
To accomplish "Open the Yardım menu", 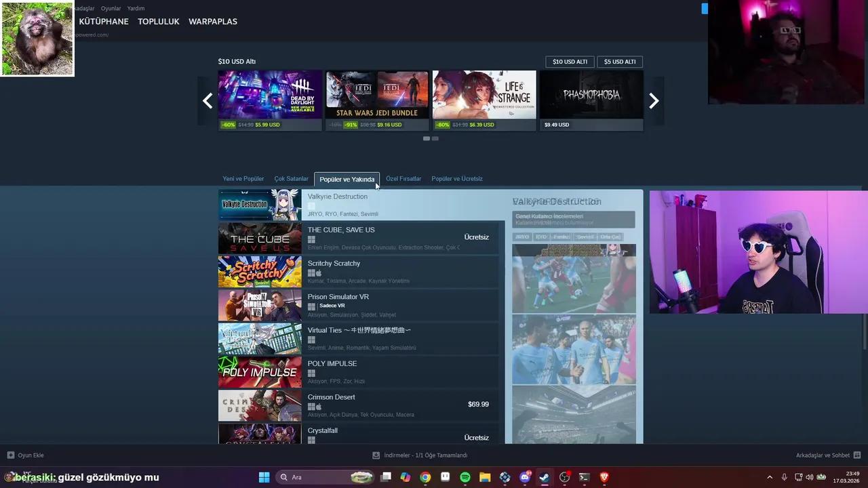I will [136, 8].
